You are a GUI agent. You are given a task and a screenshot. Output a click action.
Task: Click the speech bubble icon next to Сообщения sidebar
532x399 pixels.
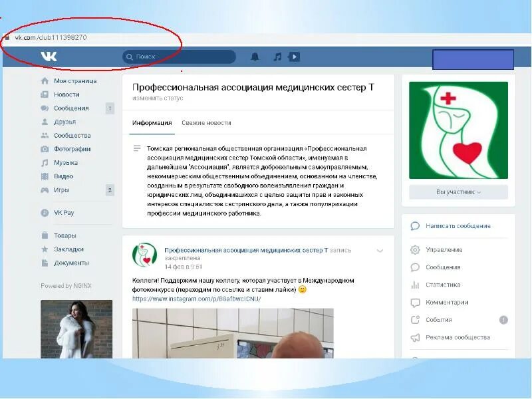click(45, 108)
